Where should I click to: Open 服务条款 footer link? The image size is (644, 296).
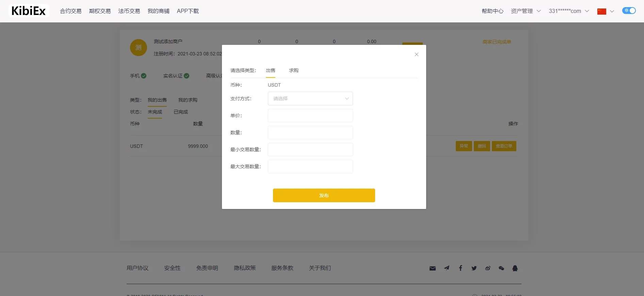282,268
